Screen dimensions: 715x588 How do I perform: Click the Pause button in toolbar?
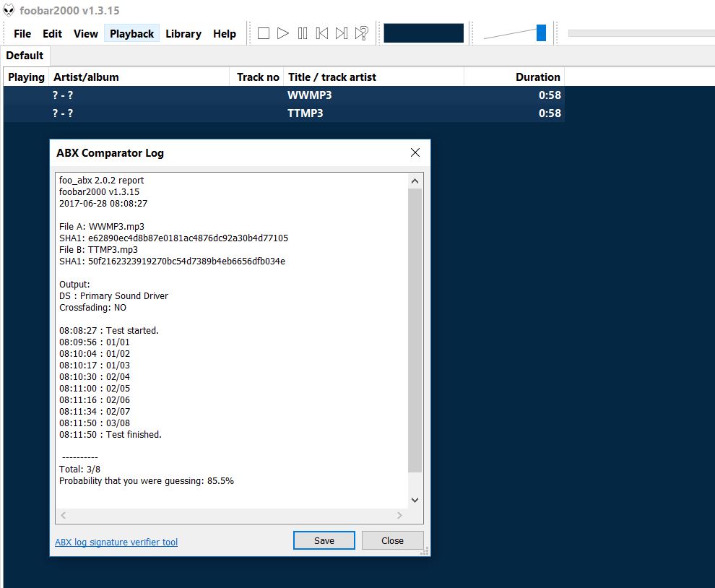coord(303,33)
